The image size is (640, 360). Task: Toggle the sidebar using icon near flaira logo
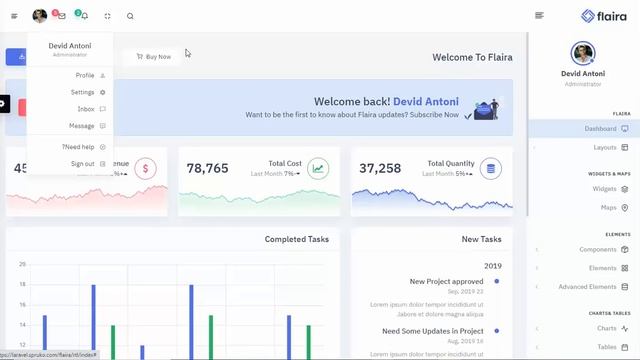(539, 16)
